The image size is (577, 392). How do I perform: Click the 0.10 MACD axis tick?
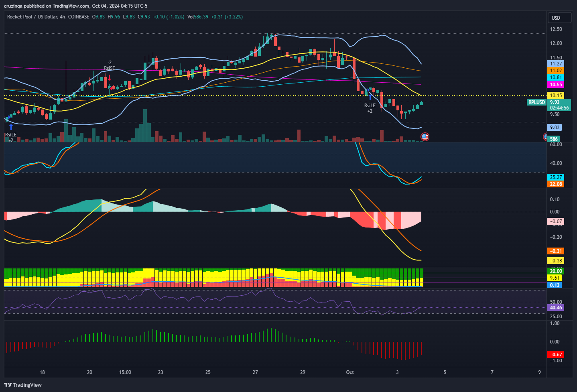pos(555,199)
